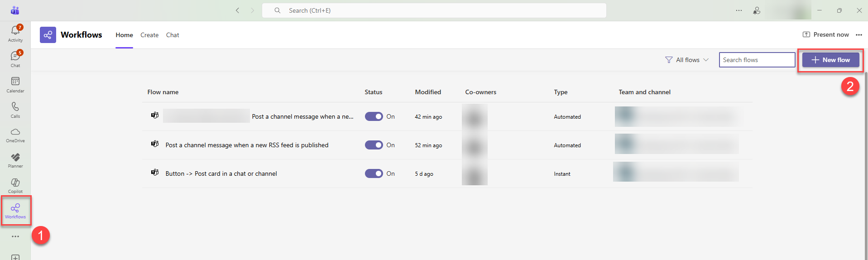Select the Workflows sidebar icon
Image resolution: width=868 pixels, height=260 pixels.
pos(15,211)
